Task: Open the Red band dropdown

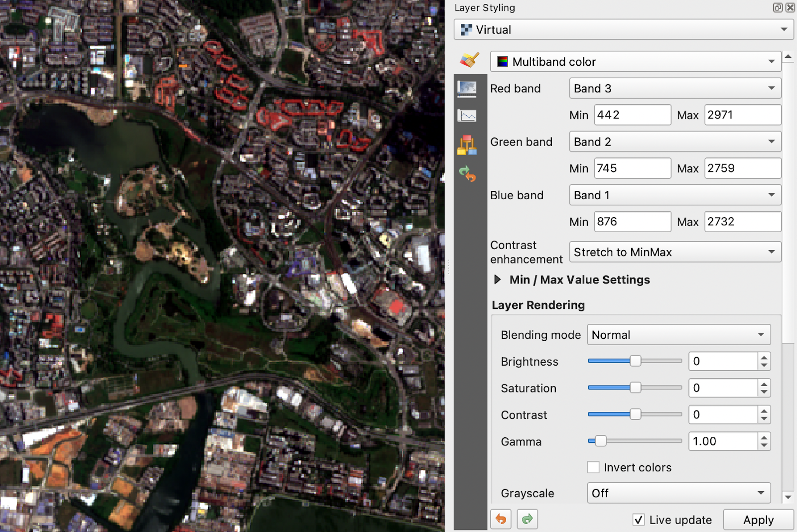Action: click(x=675, y=89)
